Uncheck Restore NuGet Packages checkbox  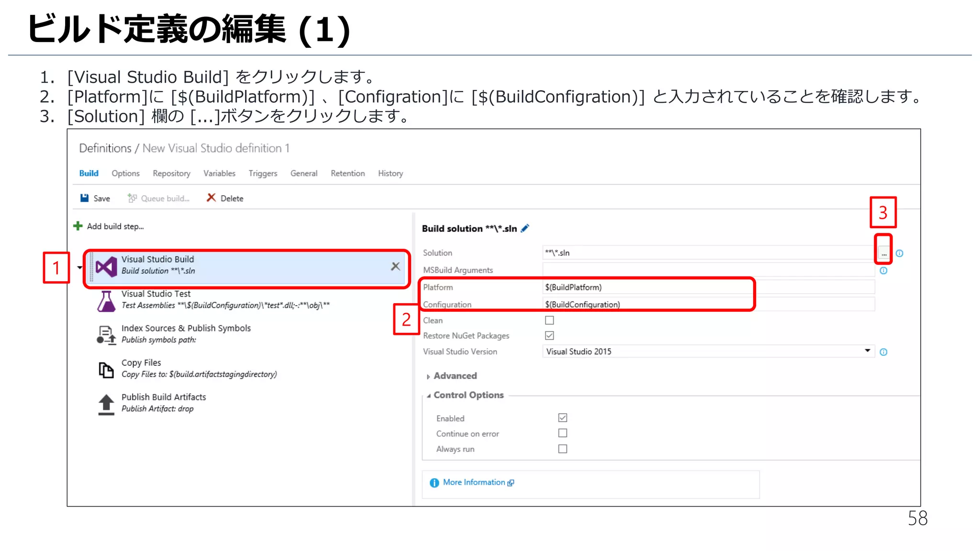click(549, 335)
